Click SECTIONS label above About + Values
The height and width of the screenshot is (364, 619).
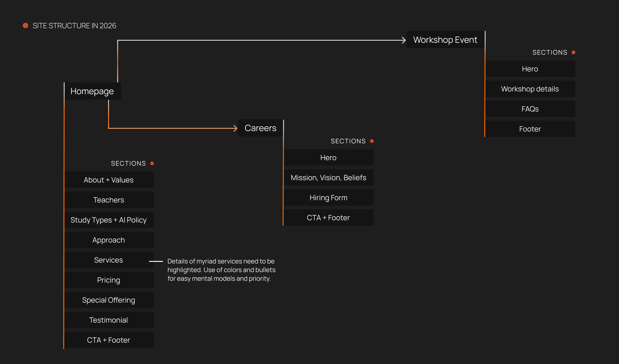pyautogui.click(x=129, y=163)
